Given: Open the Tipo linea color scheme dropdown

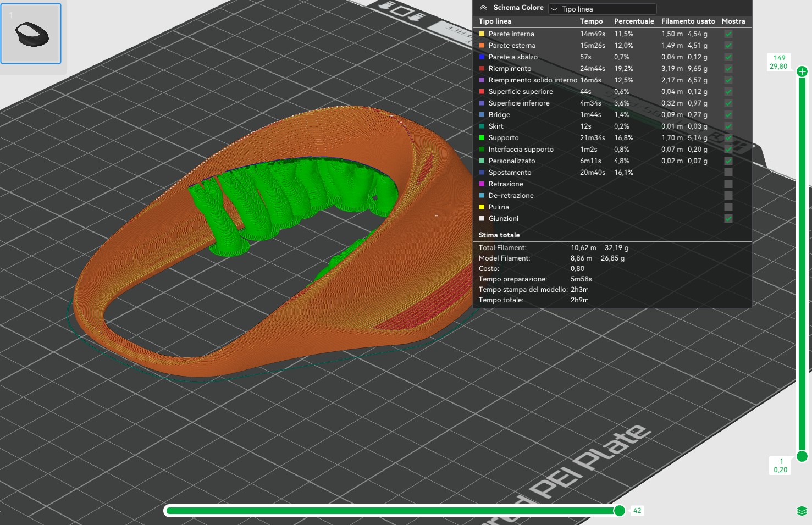Looking at the screenshot, I should click(603, 9).
